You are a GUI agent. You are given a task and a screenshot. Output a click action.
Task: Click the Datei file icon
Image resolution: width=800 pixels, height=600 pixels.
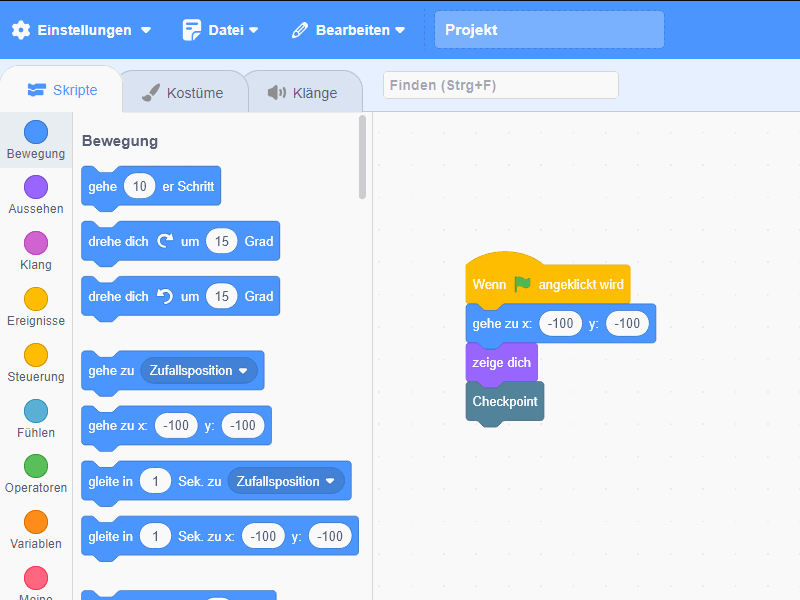pos(191,30)
